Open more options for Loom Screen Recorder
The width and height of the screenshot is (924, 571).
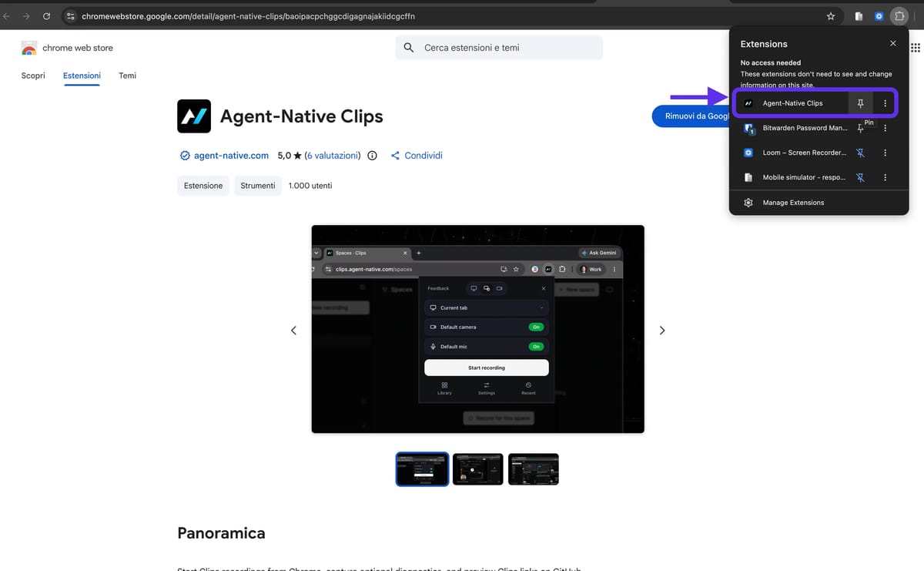(885, 153)
